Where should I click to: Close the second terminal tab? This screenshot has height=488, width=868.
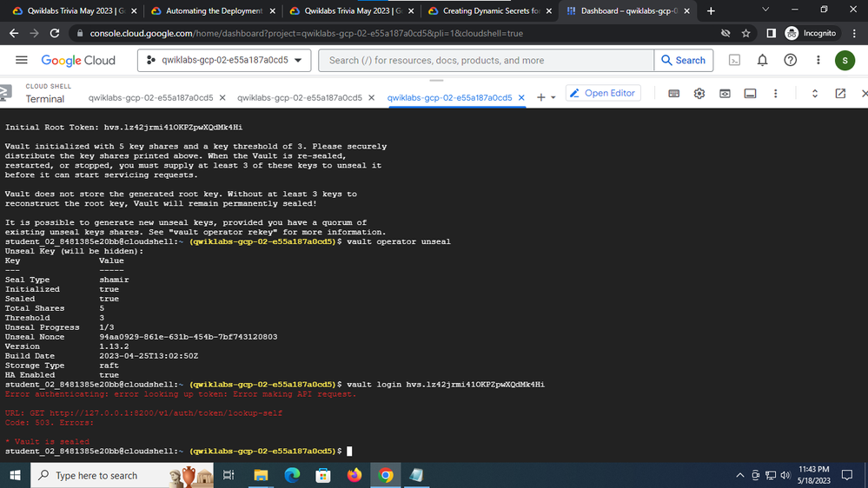coord(372,97)
